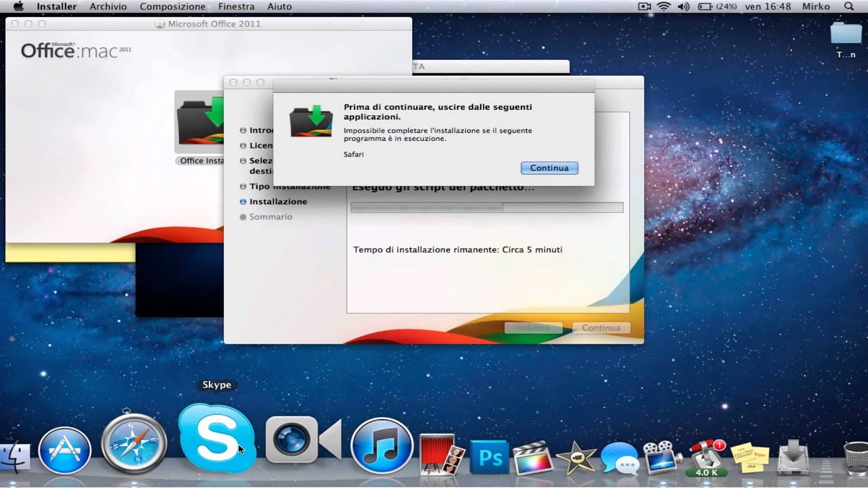
Task: Click the yellow sticky note on the desktop
Action: click(71, 252)
